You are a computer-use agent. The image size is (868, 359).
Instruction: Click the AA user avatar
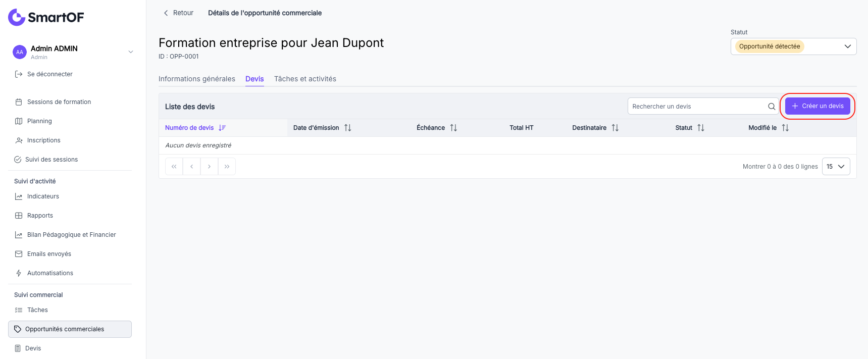point(19,52)
